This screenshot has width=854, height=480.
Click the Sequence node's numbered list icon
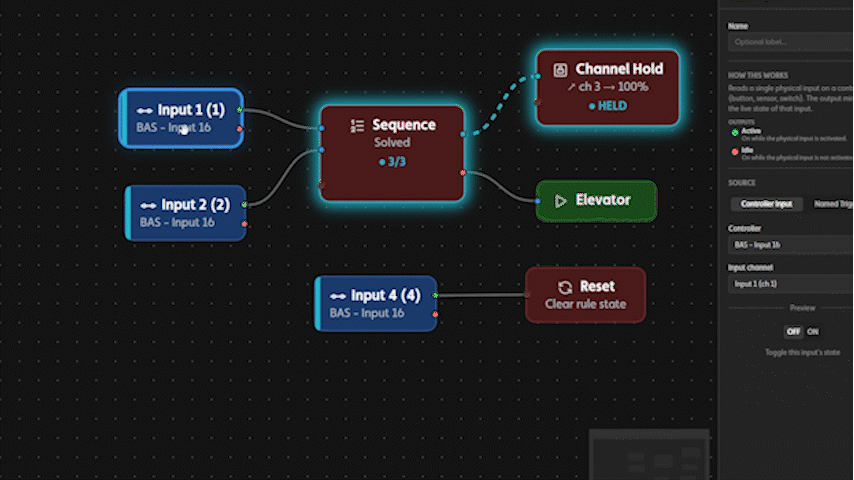[357, 126]
